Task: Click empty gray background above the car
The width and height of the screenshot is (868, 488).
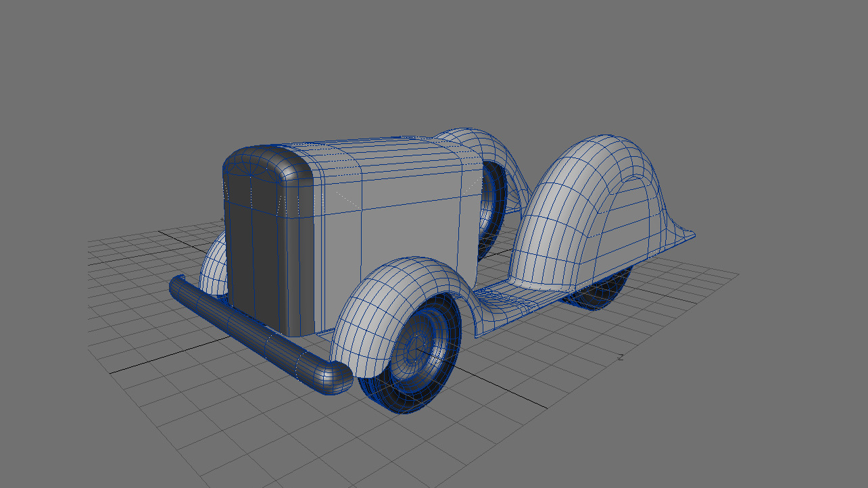Action: pos(433,61)
